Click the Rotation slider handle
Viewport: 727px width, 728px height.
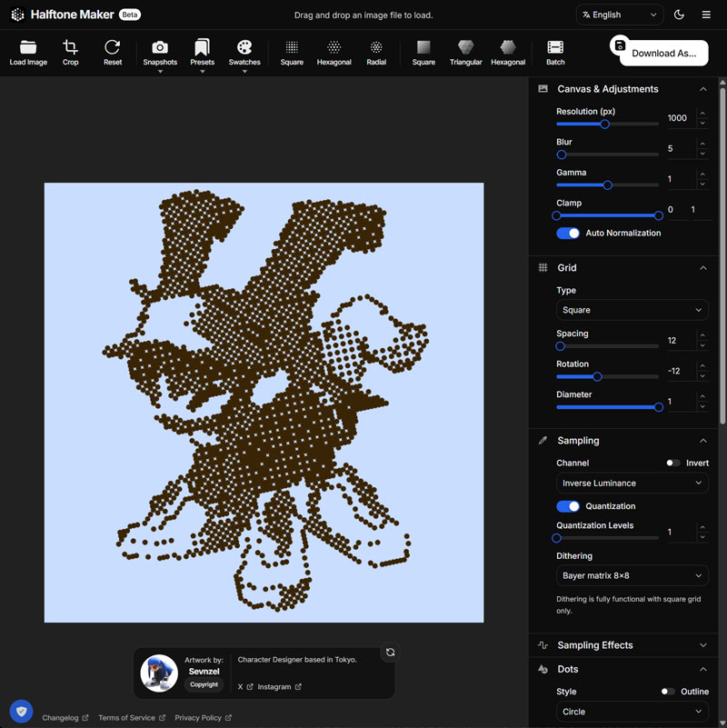pyautogui.click(x=597, y=376)
